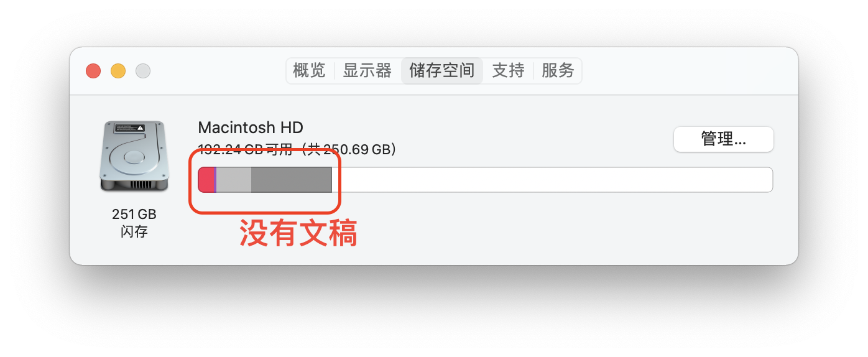Select the 储存空间 tab

[x=442, y=71]
